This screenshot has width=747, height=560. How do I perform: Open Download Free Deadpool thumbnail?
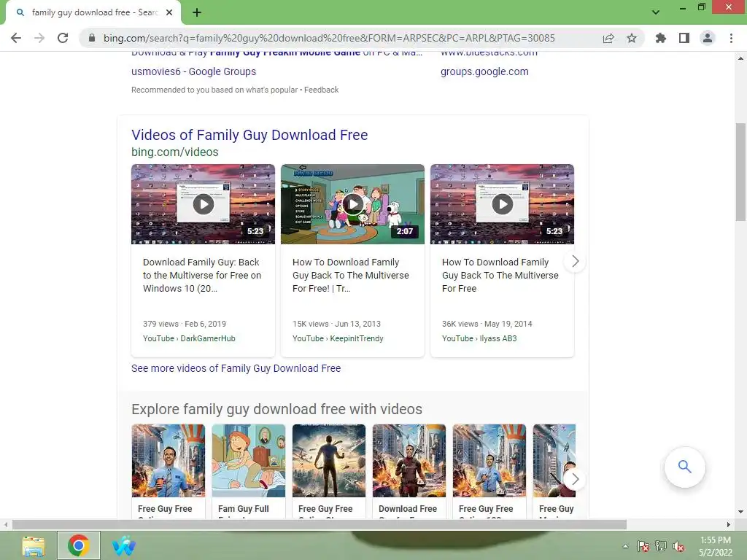coord(409,461)
